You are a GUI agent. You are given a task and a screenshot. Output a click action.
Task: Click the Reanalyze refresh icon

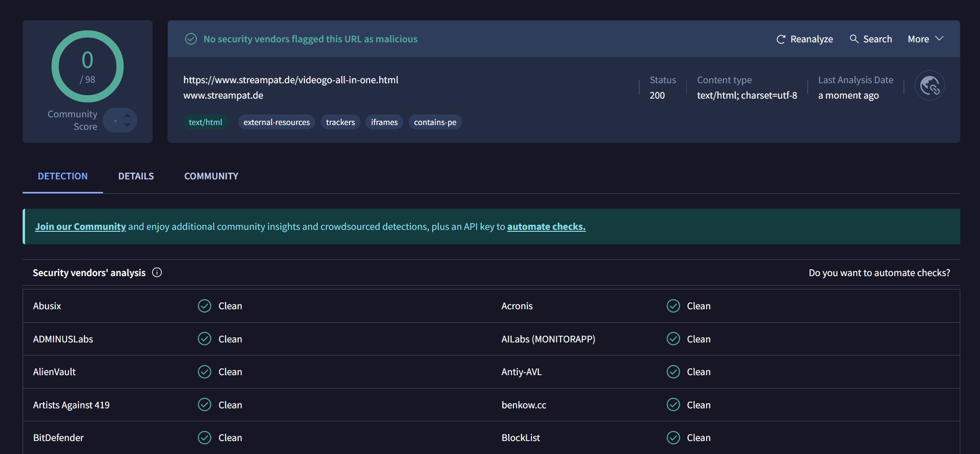(x=781, y=39)
